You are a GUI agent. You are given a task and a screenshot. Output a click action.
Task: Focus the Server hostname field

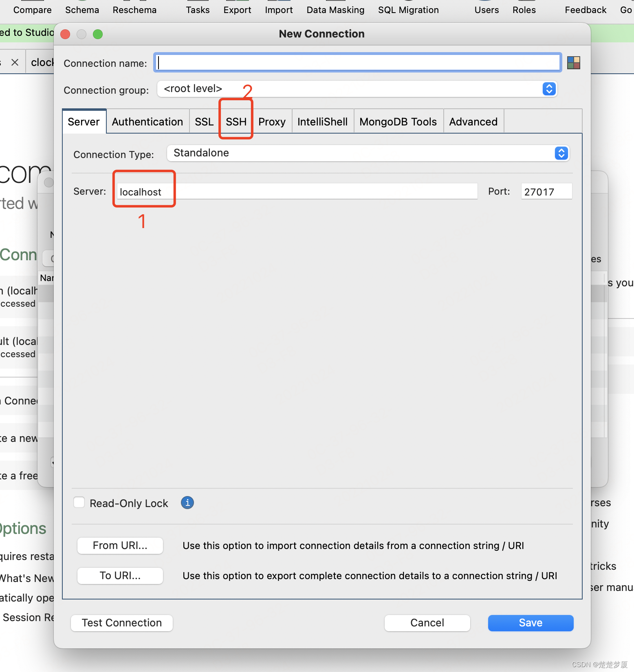pyautogui.click(x=297, y=191)
